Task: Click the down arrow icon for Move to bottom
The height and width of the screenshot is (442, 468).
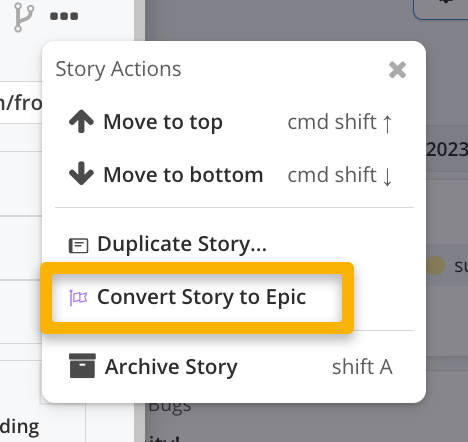Action: [81, 173]
